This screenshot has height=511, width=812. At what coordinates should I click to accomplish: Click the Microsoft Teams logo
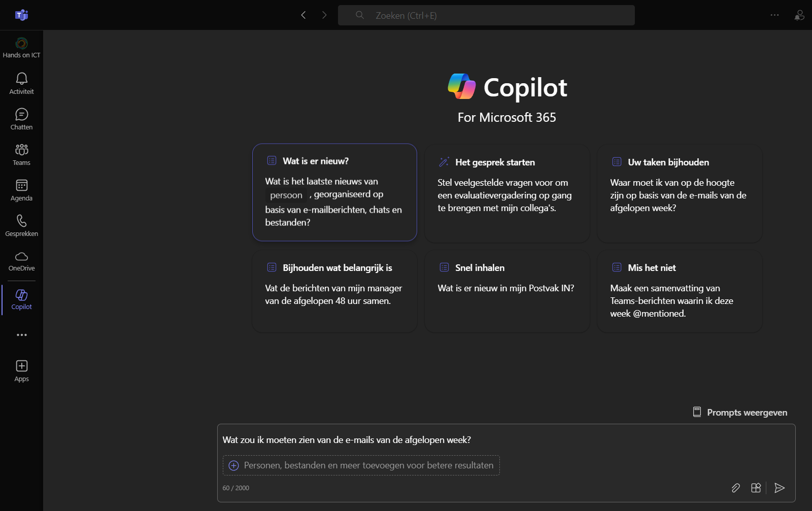coord(21,15)
